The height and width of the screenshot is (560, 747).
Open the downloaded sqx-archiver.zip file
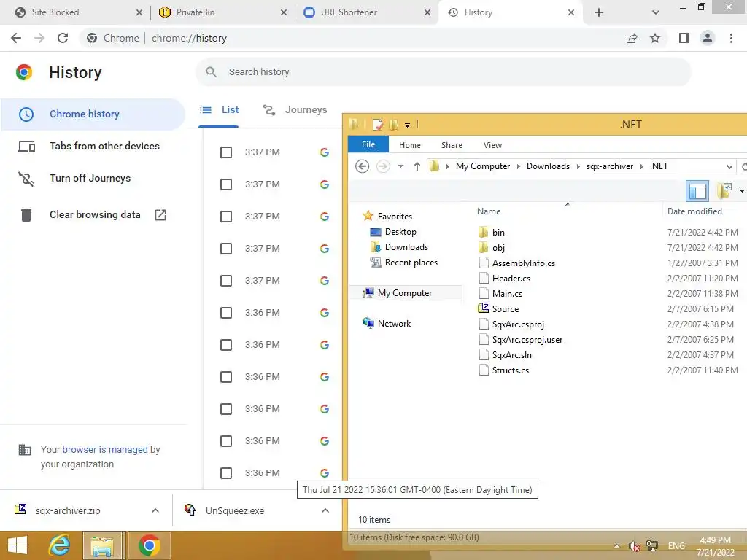pyautogui.click(x=68, y=510)
